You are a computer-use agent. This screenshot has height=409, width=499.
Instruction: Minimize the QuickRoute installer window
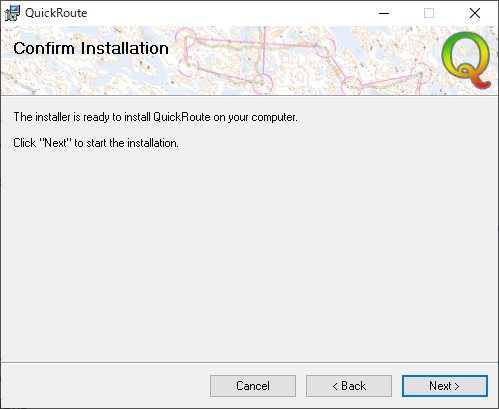(x=384, y=13)
